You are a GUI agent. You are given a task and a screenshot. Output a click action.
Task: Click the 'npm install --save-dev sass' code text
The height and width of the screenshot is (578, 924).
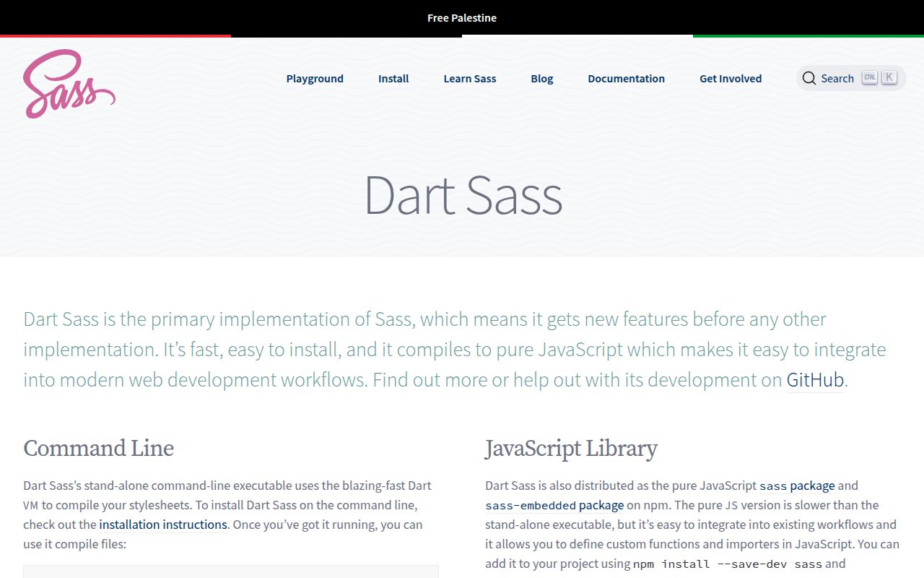(x=728, y=564)
